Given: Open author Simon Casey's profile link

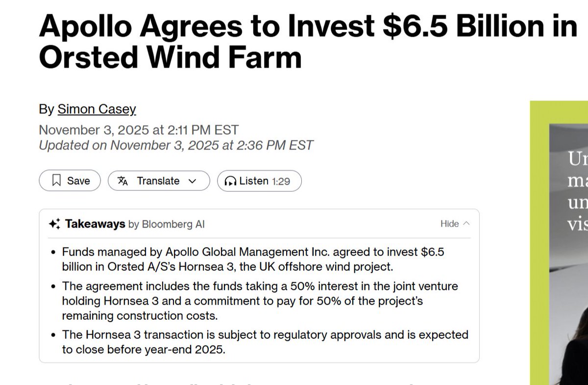Looking at the screenshot, I should (x=97, y=109).
